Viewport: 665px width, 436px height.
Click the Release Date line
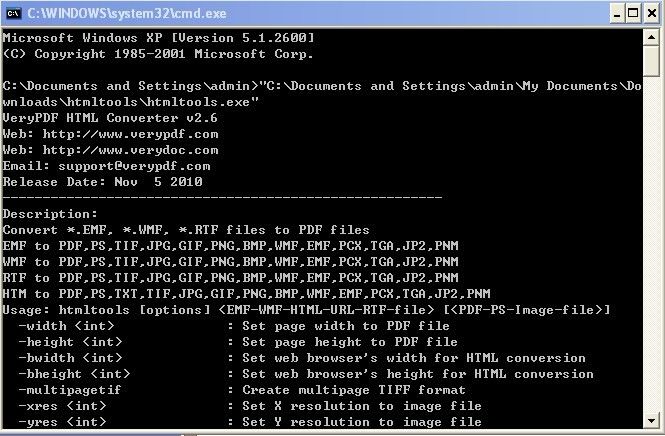102,182
